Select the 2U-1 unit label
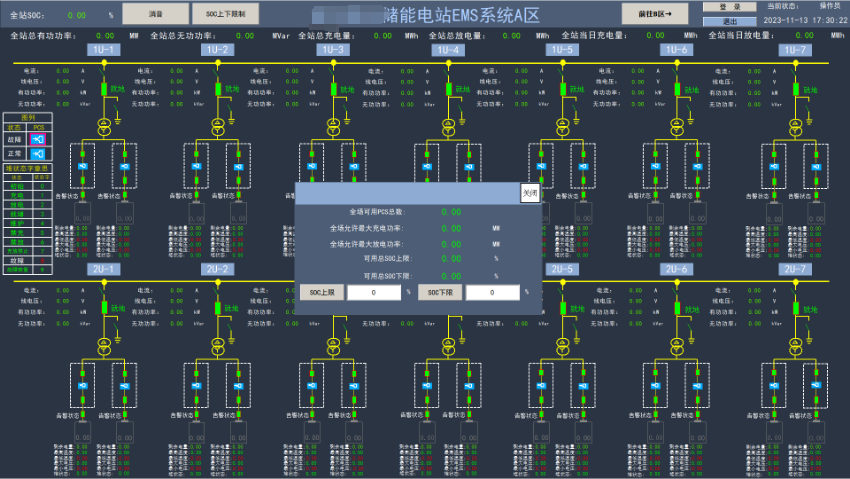The height and width of the screenshot is (479, 850). coord(103,269)
